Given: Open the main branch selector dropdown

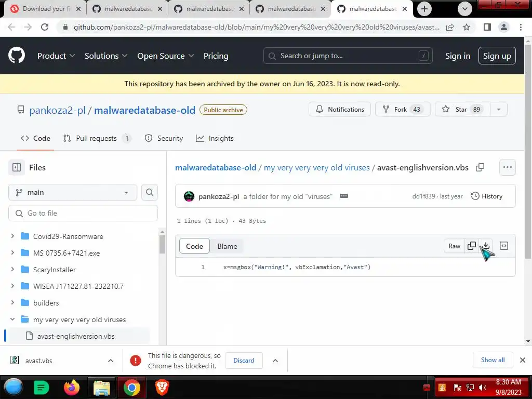Looking at the screenshot, I should pyautogui.click(x=73, y=192).
